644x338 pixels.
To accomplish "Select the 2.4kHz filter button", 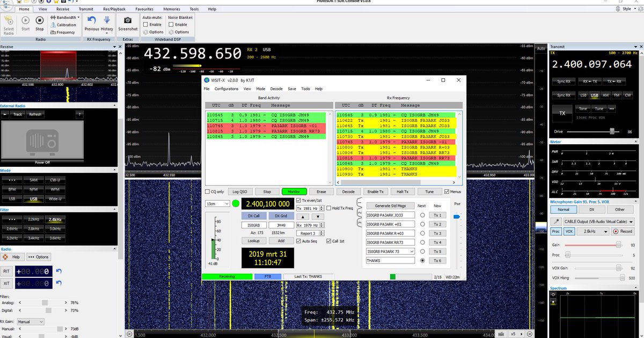I will [x=56, y=219].
